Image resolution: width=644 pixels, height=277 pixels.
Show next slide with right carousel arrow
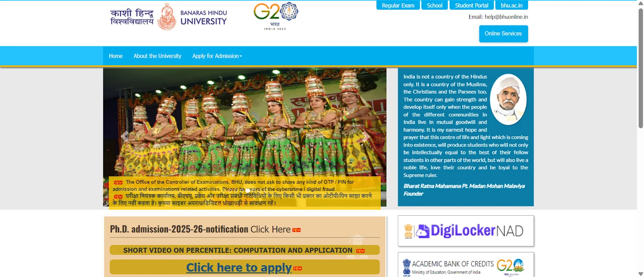click(x=365, y=137)
